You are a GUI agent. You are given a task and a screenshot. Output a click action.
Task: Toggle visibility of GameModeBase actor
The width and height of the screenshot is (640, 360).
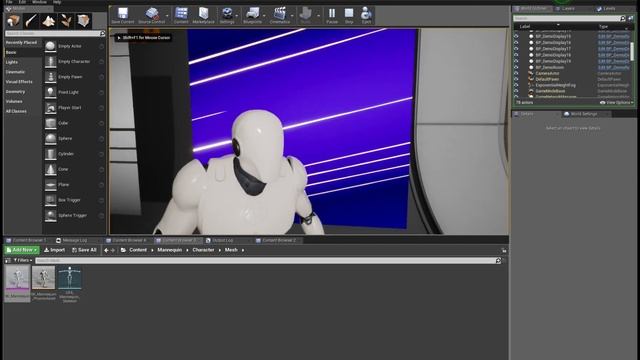tap(516, 91)
